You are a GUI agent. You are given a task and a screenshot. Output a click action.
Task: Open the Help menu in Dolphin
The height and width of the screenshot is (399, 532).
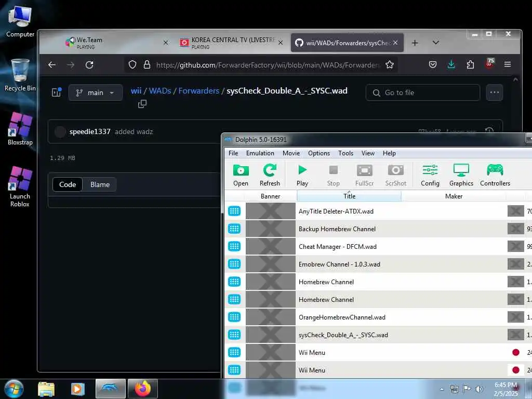click(x=389, y=153)
